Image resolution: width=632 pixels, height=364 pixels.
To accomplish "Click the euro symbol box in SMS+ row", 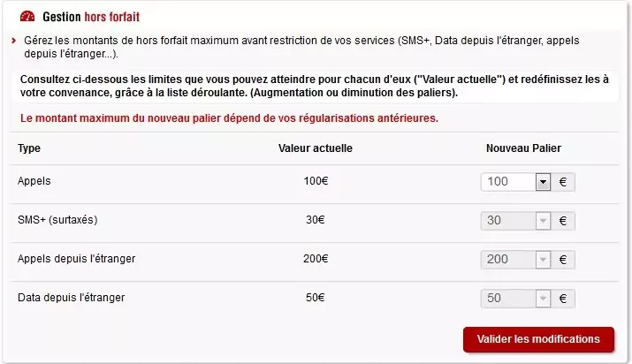I will pos(563,220).
